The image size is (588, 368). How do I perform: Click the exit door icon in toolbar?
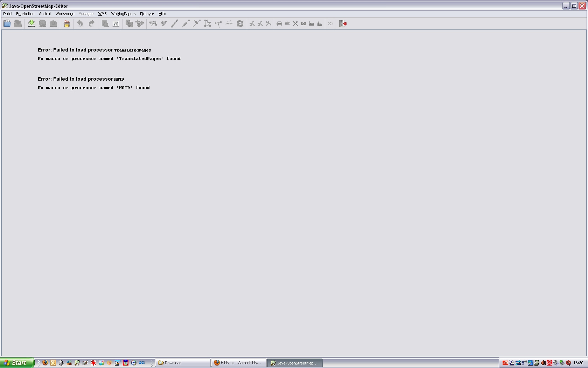(x=343, y=24)
